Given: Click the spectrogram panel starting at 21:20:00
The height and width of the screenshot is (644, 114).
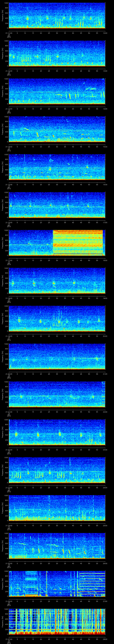Looking at the screenshot, I should coord(57,356).
